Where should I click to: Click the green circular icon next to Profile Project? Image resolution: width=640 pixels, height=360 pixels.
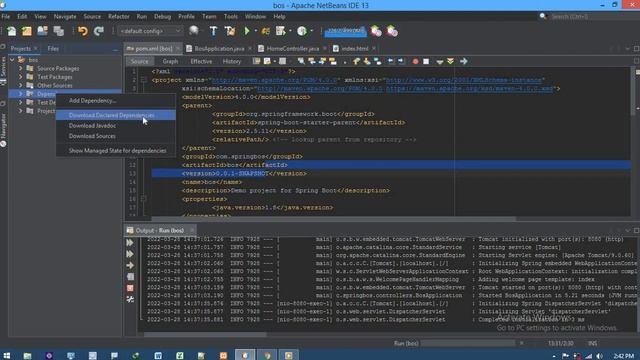pyautogui.click(x=302, y=31)
